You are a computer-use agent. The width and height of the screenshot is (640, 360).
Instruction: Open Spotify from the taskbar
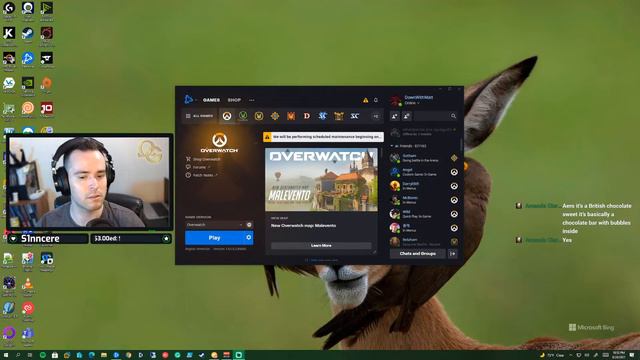click(x=42, y=355)
